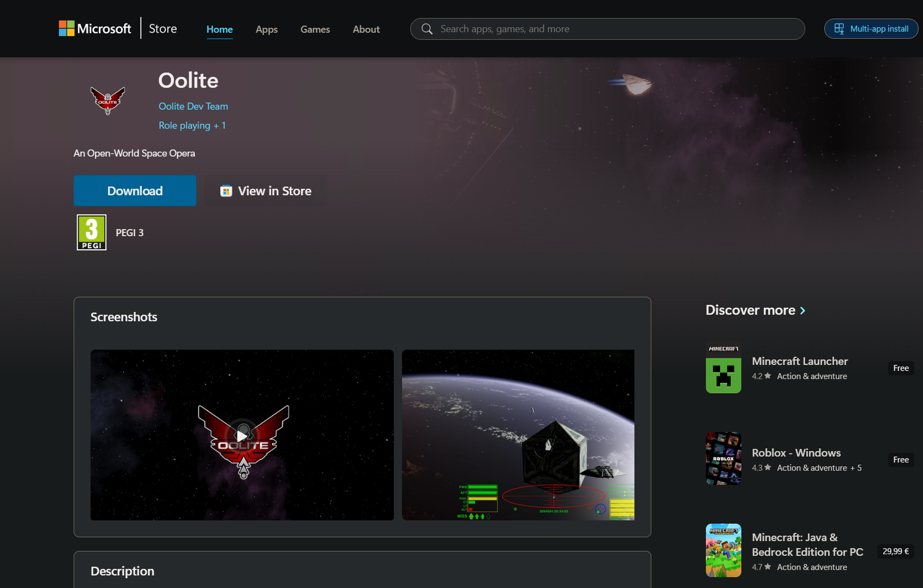Open the Minecraft Launcher app icon
Screen dimensions: 923x588
723,367
